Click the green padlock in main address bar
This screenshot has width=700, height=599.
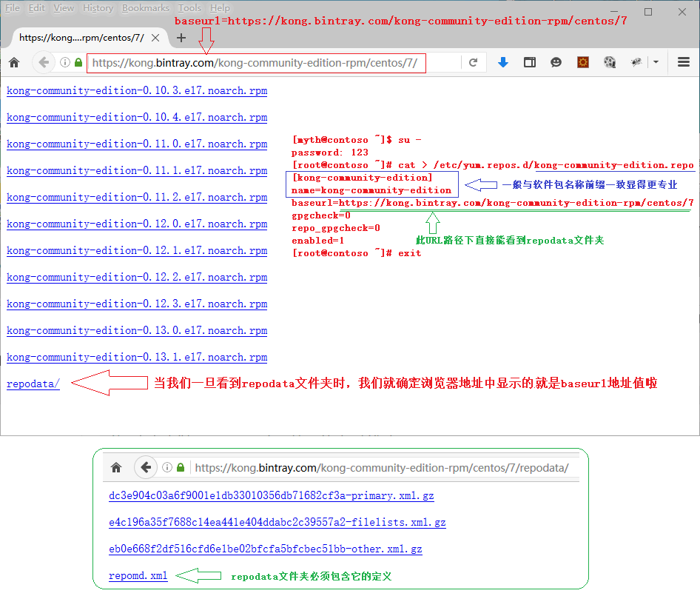click(x=78, y=62)
